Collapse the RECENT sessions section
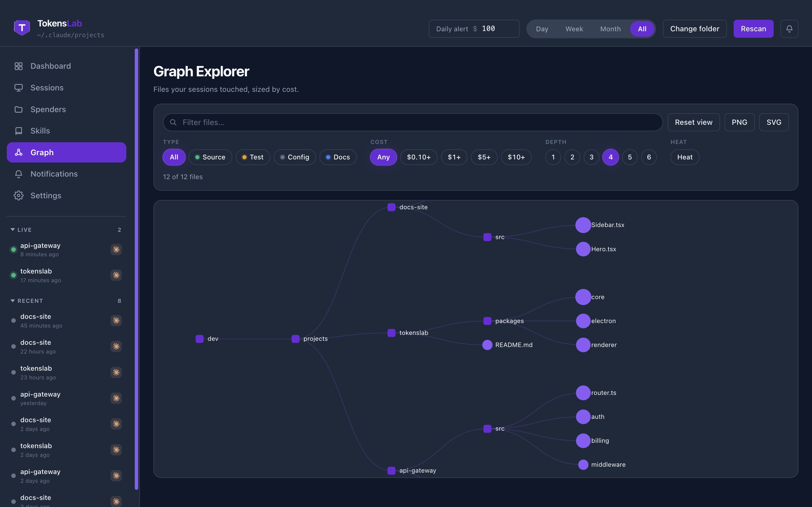The width and height of the screenshot is (812, 507). click(x=12, y=301)
